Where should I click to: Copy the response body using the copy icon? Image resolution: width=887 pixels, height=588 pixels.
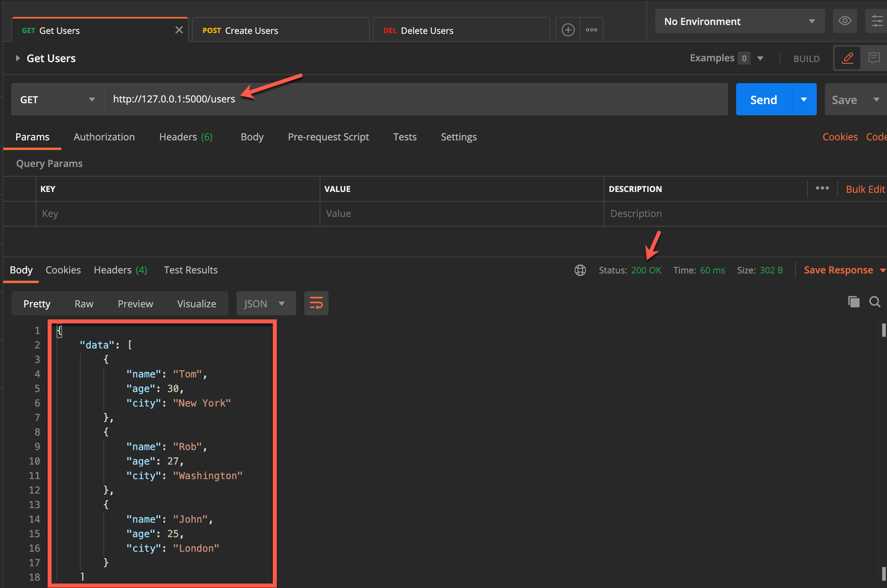[x=854, y=302]
